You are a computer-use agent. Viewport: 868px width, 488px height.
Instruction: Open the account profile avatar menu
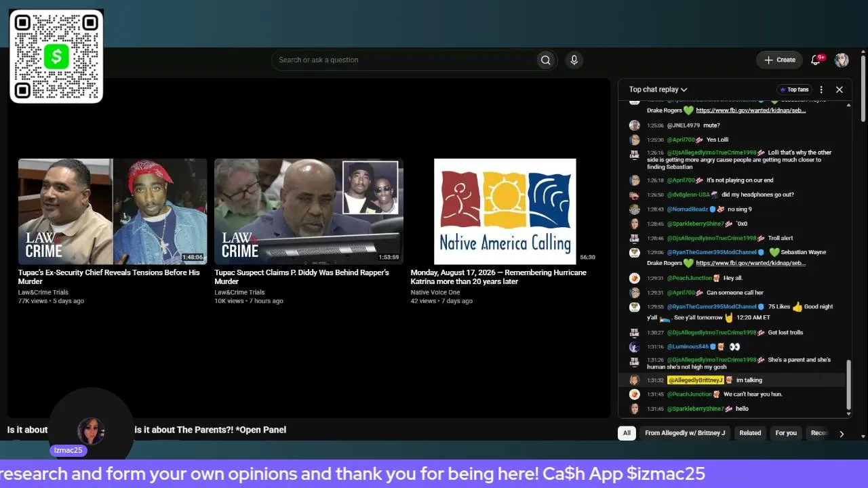click(842, 60)
